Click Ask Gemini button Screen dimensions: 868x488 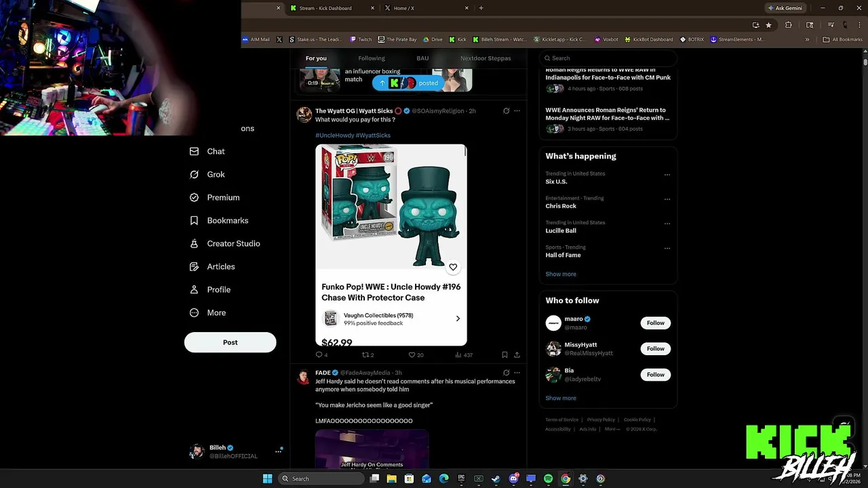(x=785, y=8)
